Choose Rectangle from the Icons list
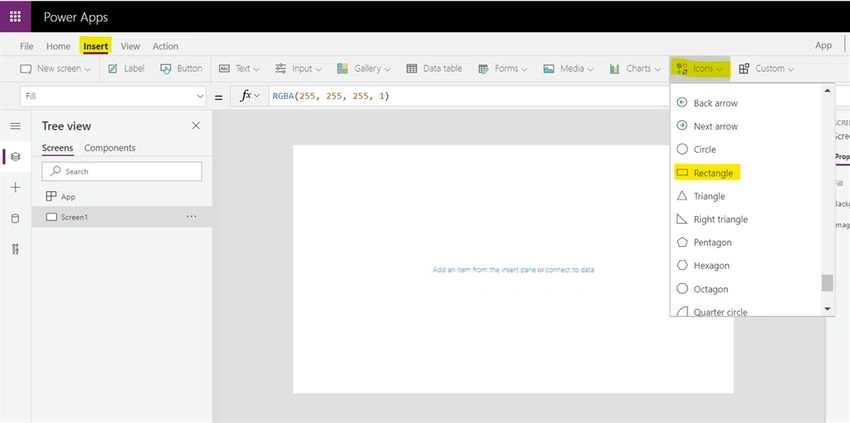This screenshot has height=423, width=850. [707, 173]
